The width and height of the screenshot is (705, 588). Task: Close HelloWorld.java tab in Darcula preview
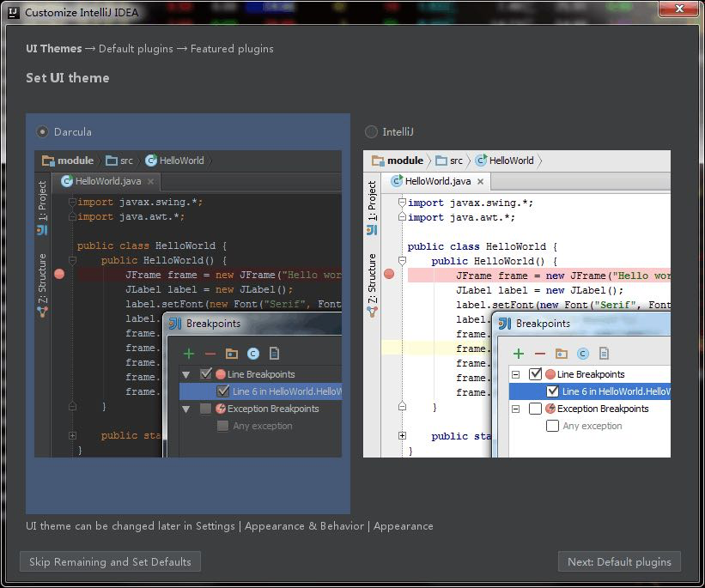pyautogui.click(x=150, y=181)
